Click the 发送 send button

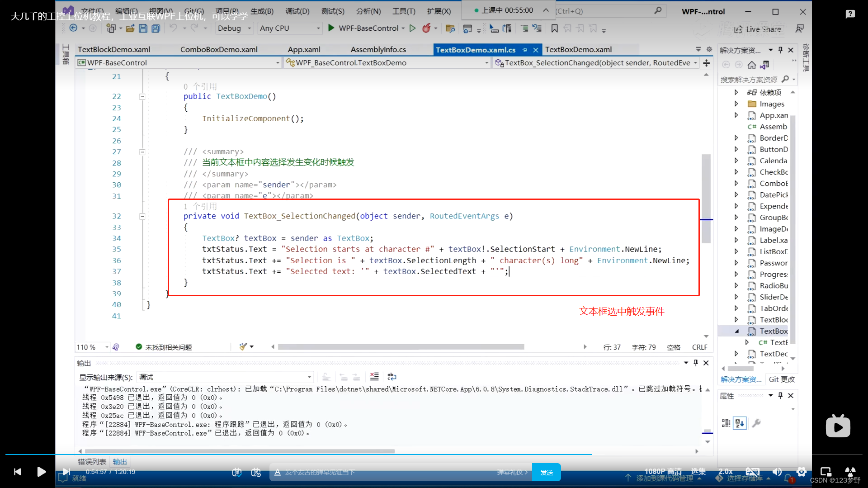[x=547, y=472]
